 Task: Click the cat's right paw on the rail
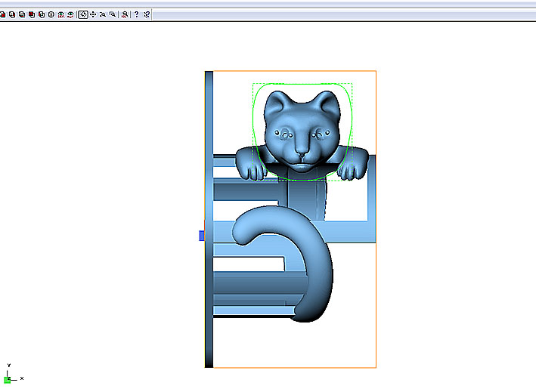pyautogui.click(x=352, y=164)
